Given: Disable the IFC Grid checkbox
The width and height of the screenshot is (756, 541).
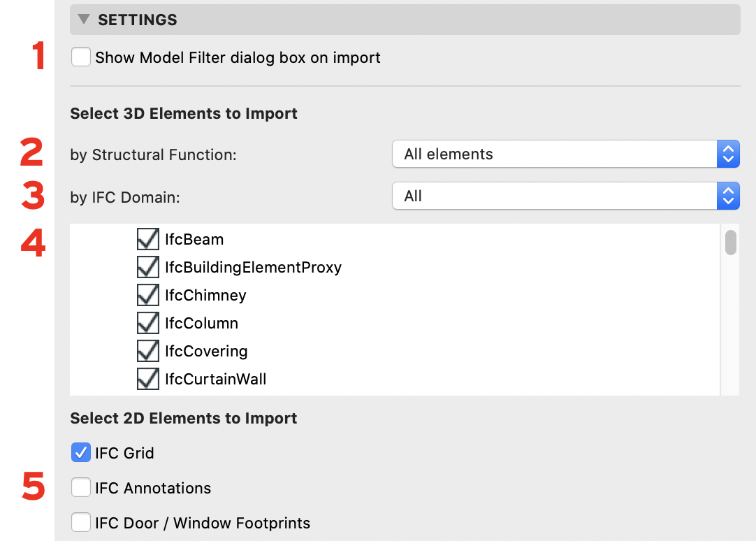Looking at the screenshot, I should point(80,453).
